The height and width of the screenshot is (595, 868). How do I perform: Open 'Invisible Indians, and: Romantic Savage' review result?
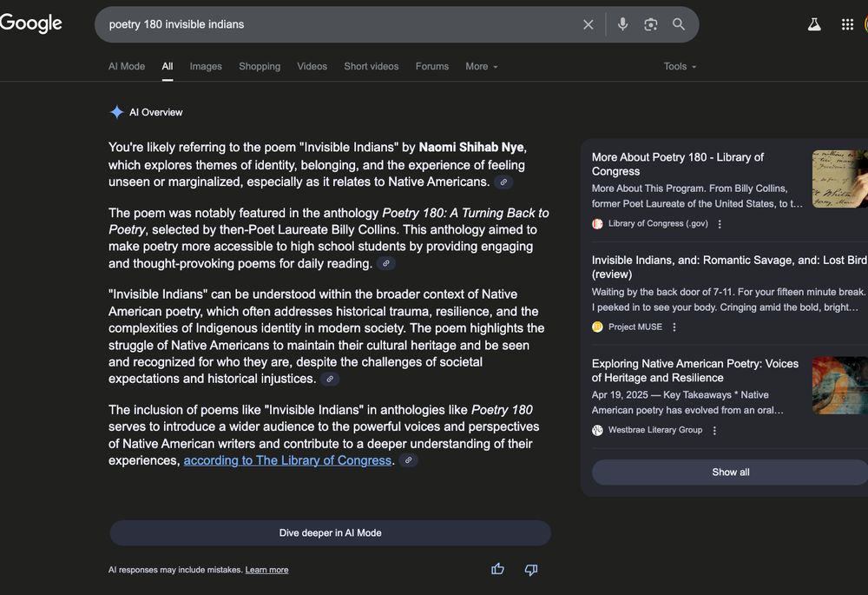730,267
